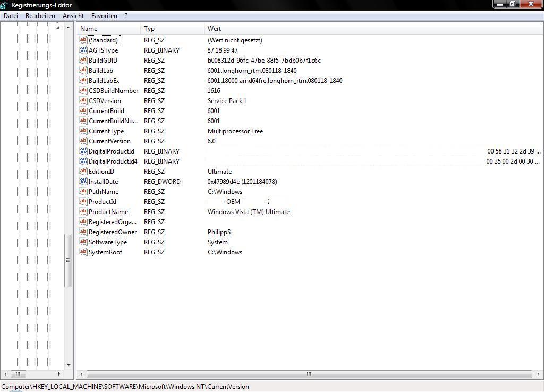
Task: Sort values by the Name column header
Action: tap(108, 29)
